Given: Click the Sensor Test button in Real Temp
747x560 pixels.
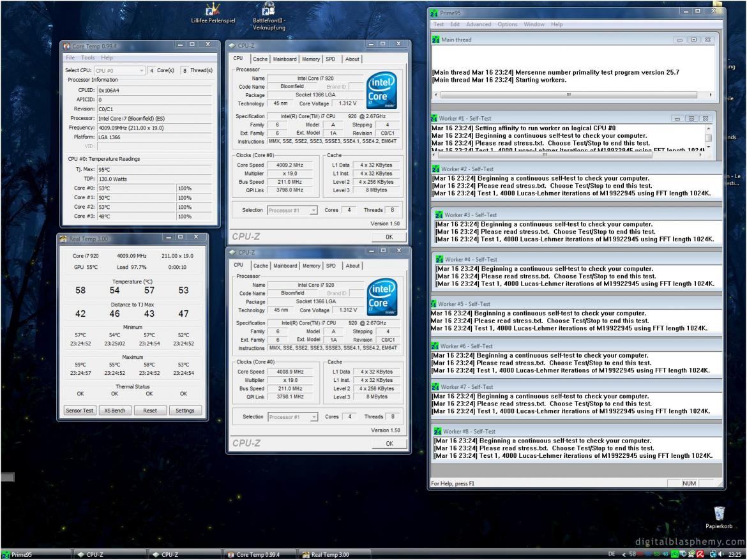Looking at the screenshot, I should (x=80, y=411).
